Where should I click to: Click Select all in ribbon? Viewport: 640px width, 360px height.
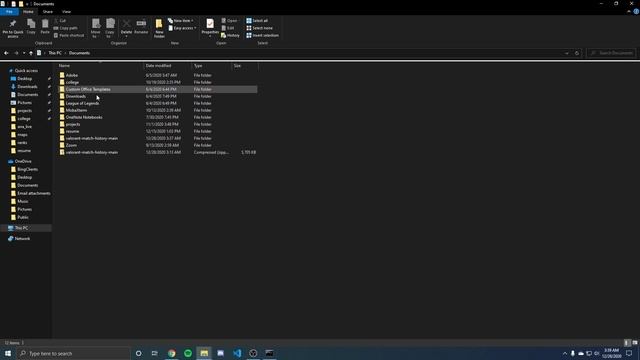pyautogui.click(x=257, y=20)
